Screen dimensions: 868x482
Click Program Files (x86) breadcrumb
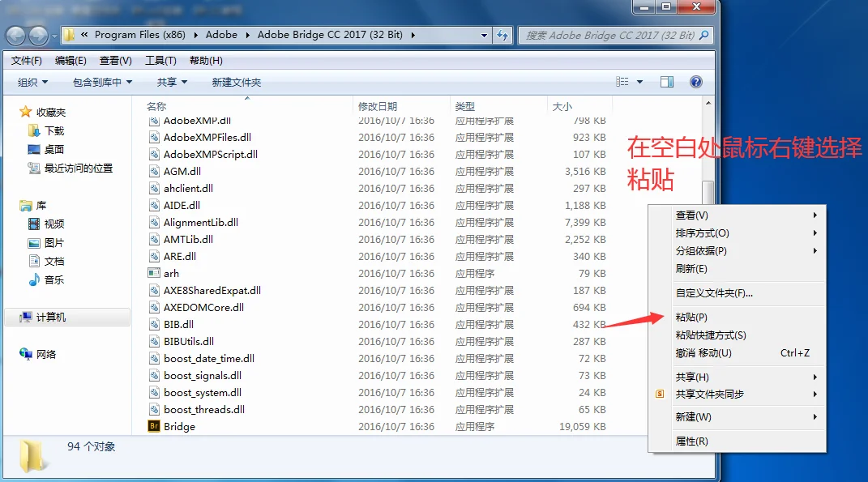[x=140, y=34]
